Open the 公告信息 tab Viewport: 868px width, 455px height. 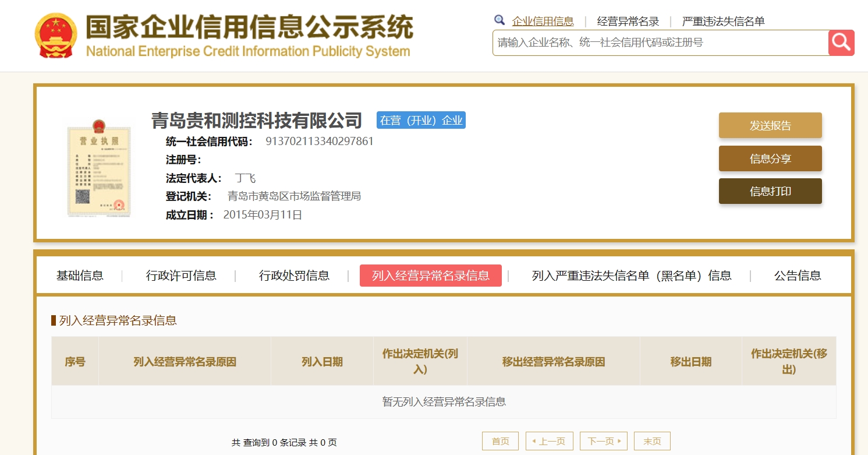[798, 276]
